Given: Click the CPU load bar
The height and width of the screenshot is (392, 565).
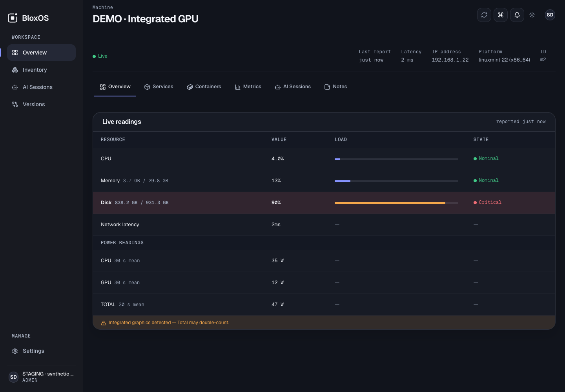Looking at the screenshot, I should pos(396,159).
